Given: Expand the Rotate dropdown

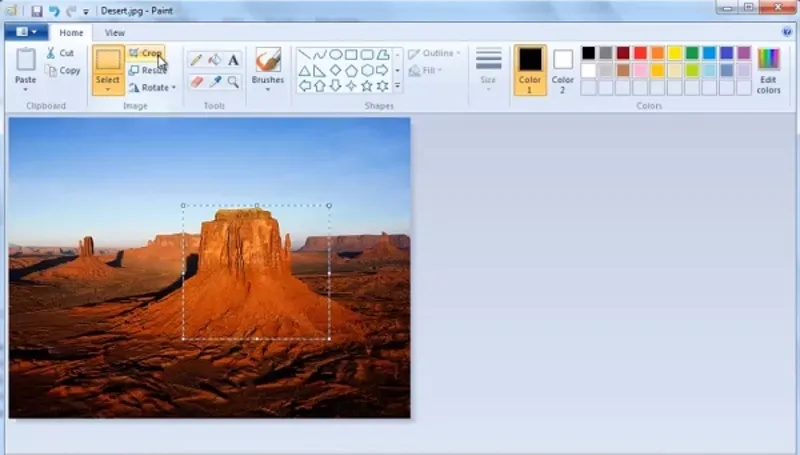Looking at the screenshot, I should 153,88.
